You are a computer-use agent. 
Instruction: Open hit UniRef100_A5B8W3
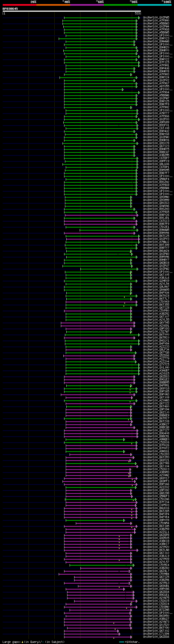[x=156, y=24]
